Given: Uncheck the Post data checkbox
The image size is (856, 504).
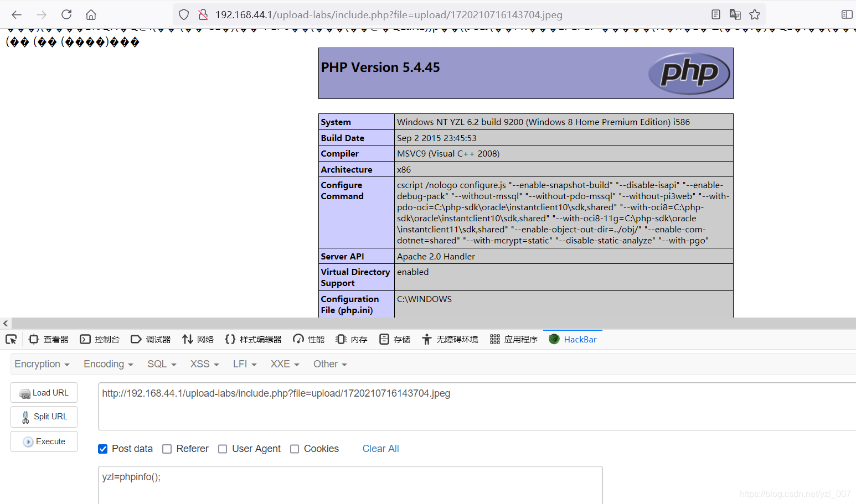Looking at the screenshot, I should coord(102,449).
